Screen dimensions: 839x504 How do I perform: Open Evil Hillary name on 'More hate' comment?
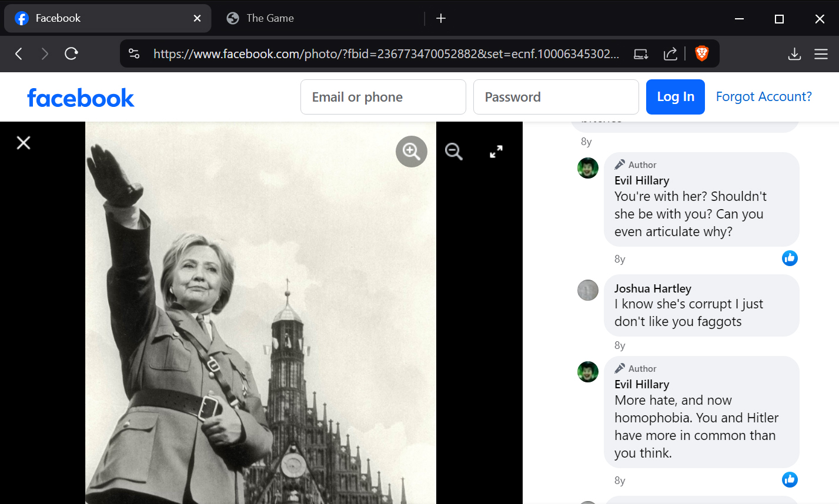click(x=642, y=384)
